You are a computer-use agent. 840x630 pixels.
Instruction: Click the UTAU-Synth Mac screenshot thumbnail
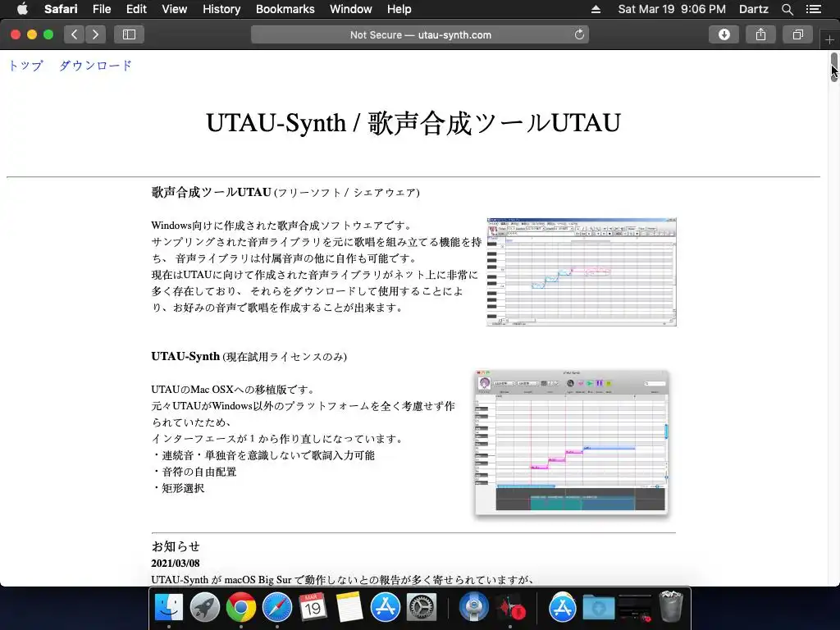(x=572, y=443)
